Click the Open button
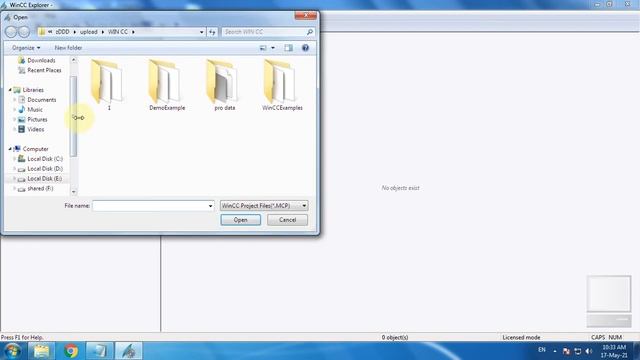 pyautogui.click(x=240, y=220)
